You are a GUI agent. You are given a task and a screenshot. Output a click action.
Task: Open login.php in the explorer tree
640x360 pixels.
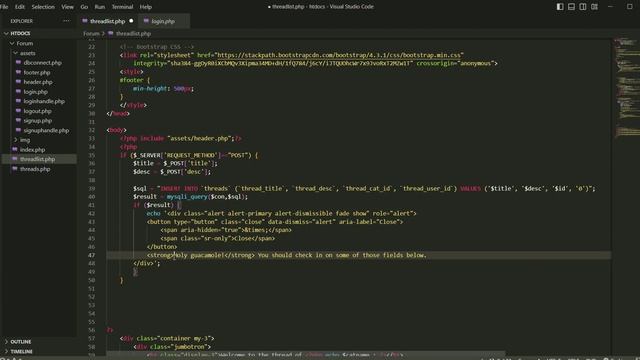click(x=36, y=92)
